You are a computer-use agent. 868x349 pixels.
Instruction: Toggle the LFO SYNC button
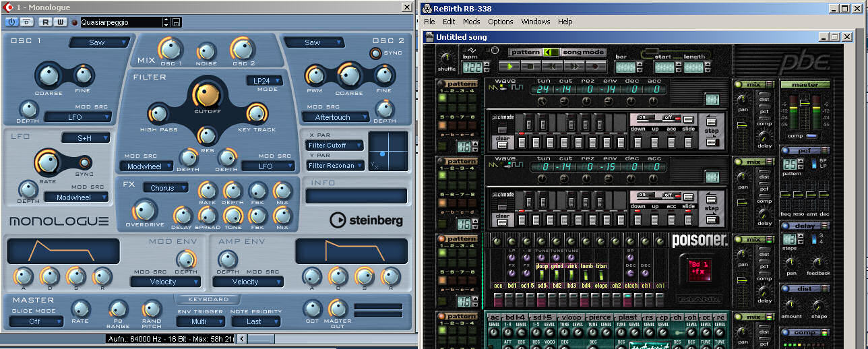84,162
